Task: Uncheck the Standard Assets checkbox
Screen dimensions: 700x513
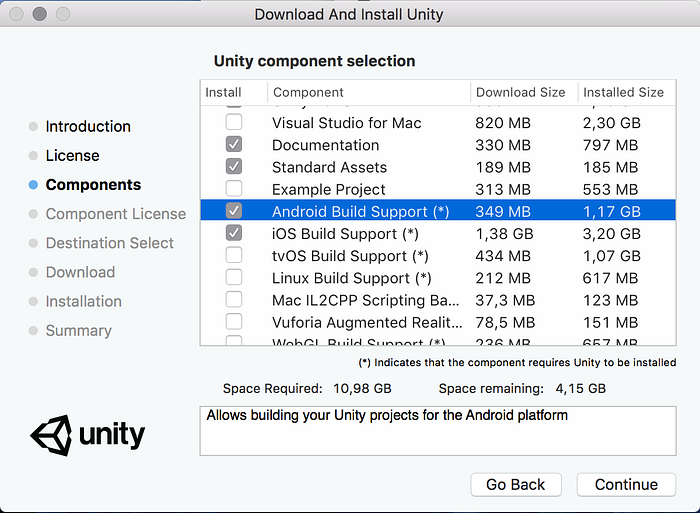Action: tap(234, 167)
